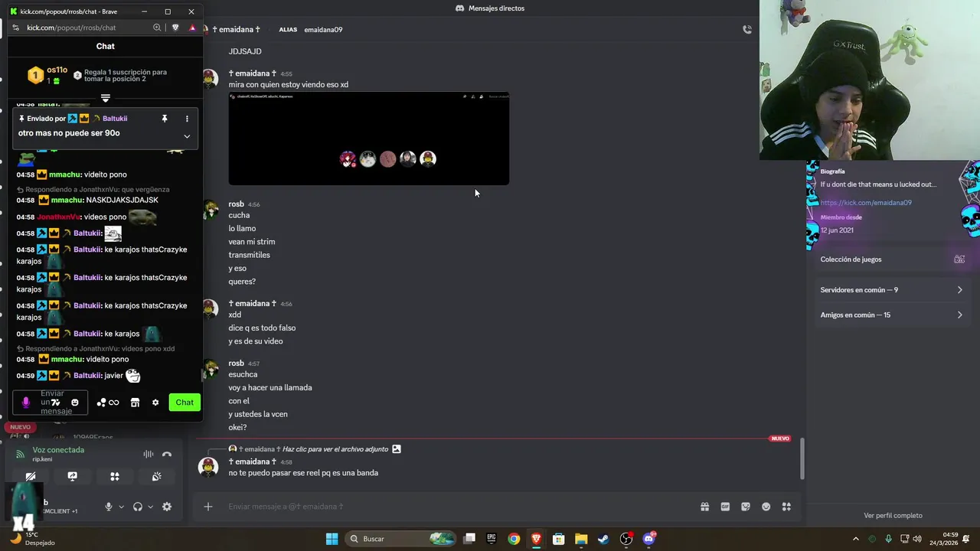The height and width of the screenshot is (551, 980).
Task: Open OBS Studio from taskbar
Action: click(626, 539)
